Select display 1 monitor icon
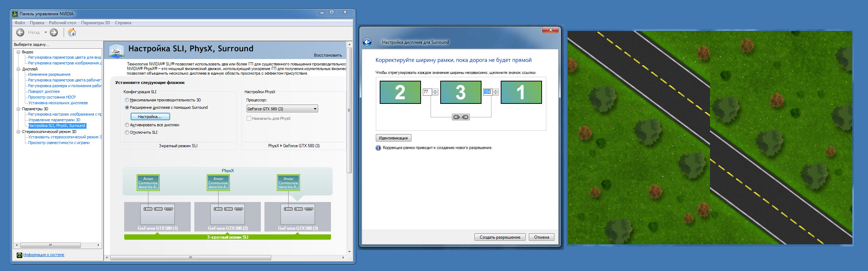 (x=521, y=92)
